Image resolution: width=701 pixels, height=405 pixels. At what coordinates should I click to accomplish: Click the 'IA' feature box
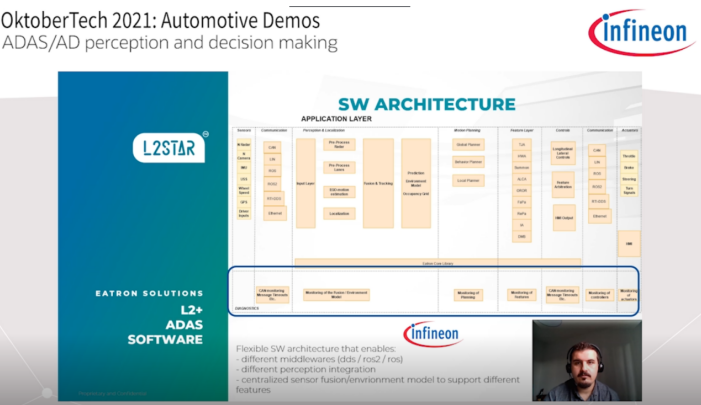click(522, 225)
